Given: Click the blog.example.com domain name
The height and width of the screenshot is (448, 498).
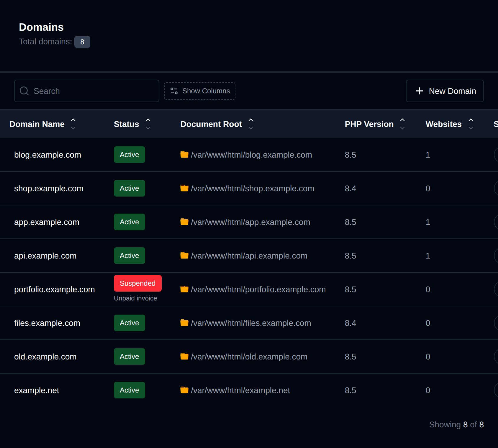Looking at the screenshot, I should coord(47,155).
